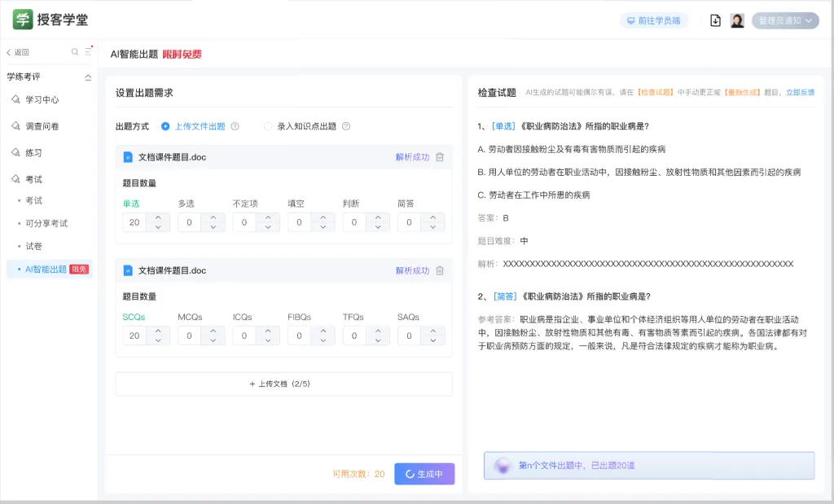834x504 pixels.
Task: Click the 立即反馈 link
Action: [800, 93]
